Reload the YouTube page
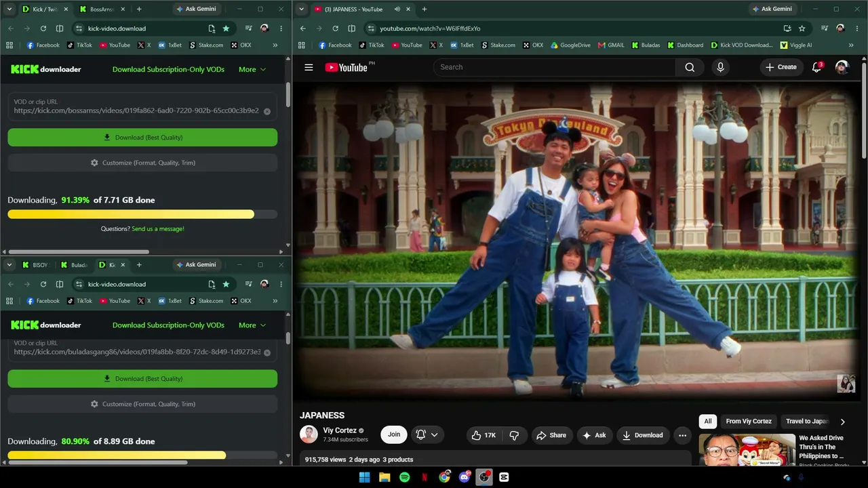The width and height of the screenshot is (868, 488). pyautogui.click(x=335, y=28)
